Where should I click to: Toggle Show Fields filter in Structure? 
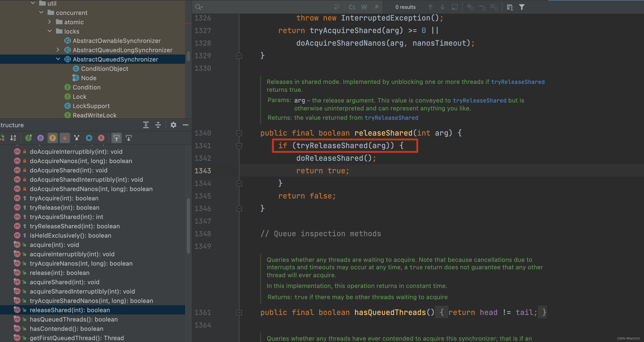point(52,138)
